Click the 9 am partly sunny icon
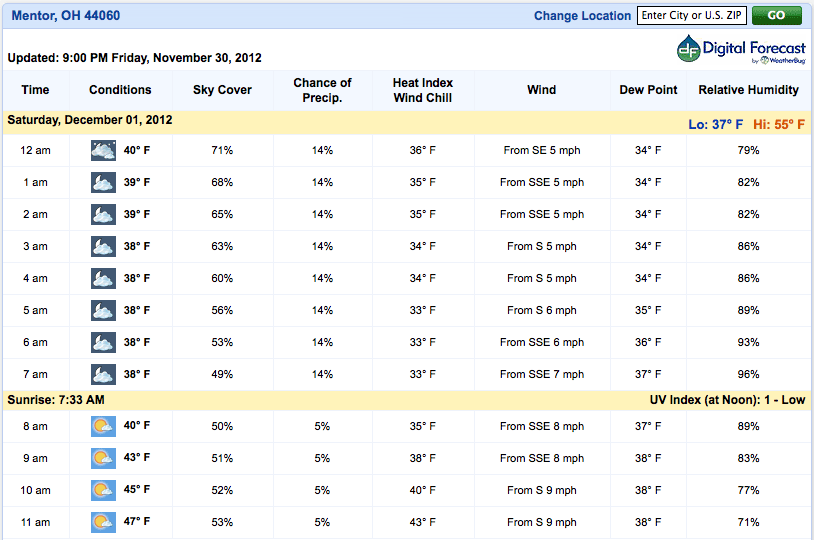This screenshot has width=814, height=540. 103,458
